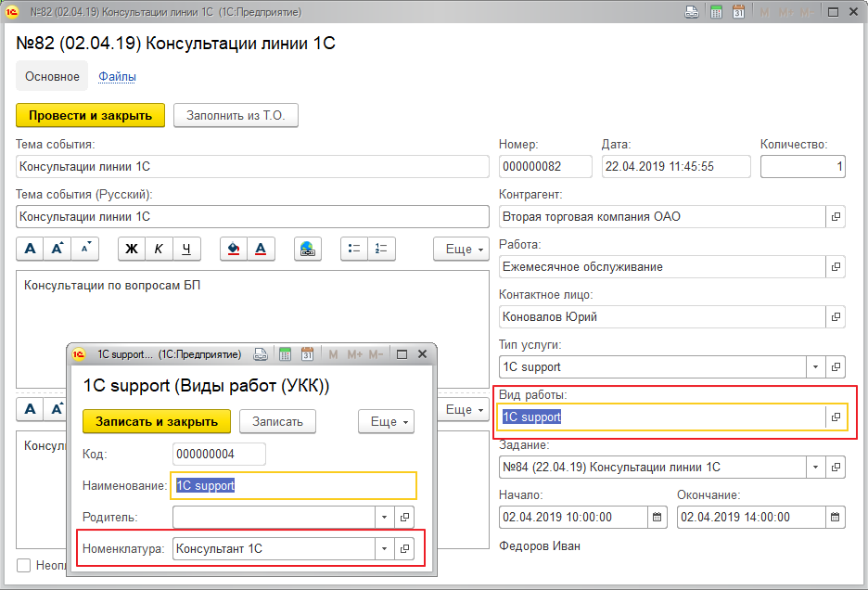Insert a numbered list

pyautogui.click(x=381, y=250)
